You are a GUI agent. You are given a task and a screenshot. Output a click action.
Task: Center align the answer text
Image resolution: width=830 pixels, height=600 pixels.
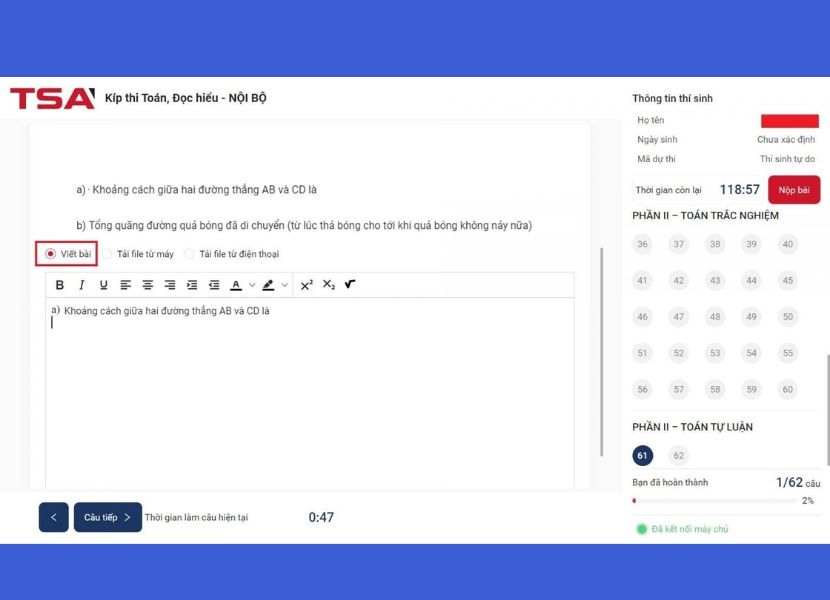click(x=148, y=285)
